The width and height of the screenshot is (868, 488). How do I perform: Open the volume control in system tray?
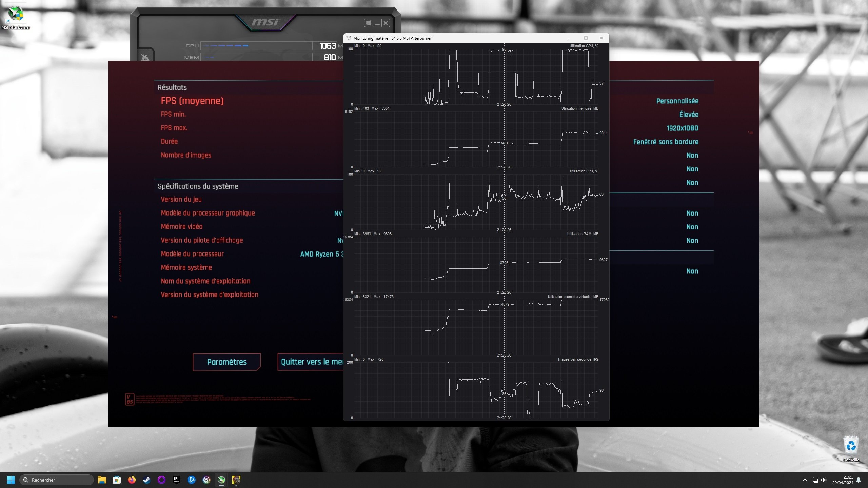tap(823, 480)
